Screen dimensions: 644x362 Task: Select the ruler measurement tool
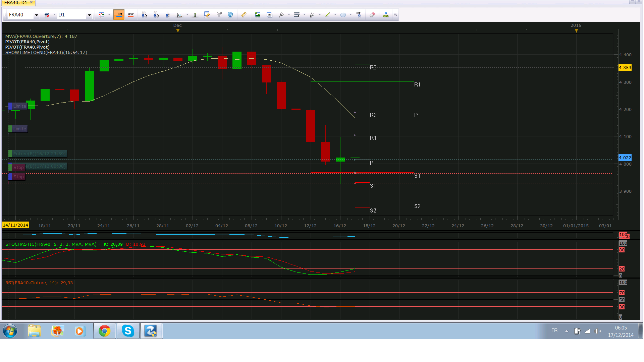[244, 15]
